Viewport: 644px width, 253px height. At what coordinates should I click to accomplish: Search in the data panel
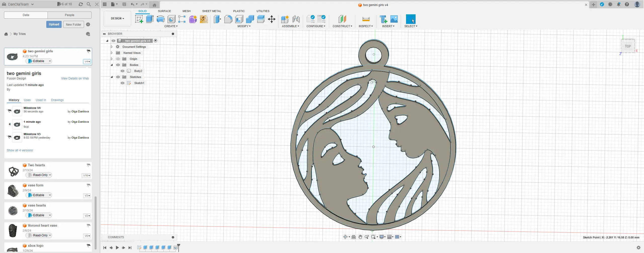(x=89, y=4)
